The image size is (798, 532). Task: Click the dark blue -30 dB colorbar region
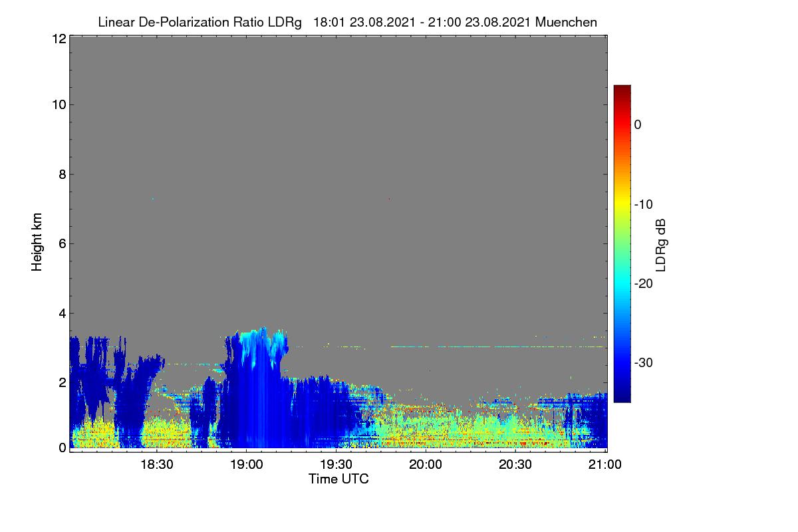[x=622, y=363]
